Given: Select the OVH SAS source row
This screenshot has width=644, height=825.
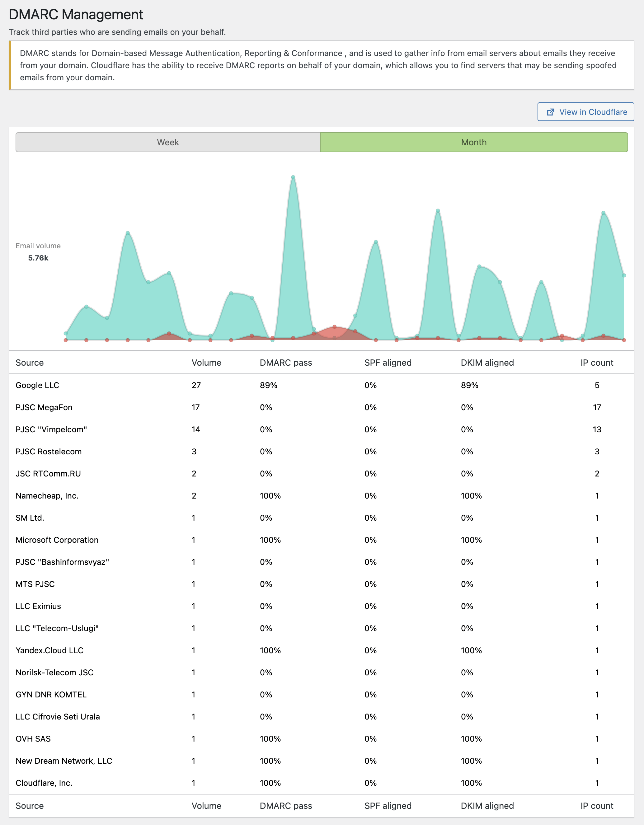Looking at the screenshot, I should tap(322, 739).
